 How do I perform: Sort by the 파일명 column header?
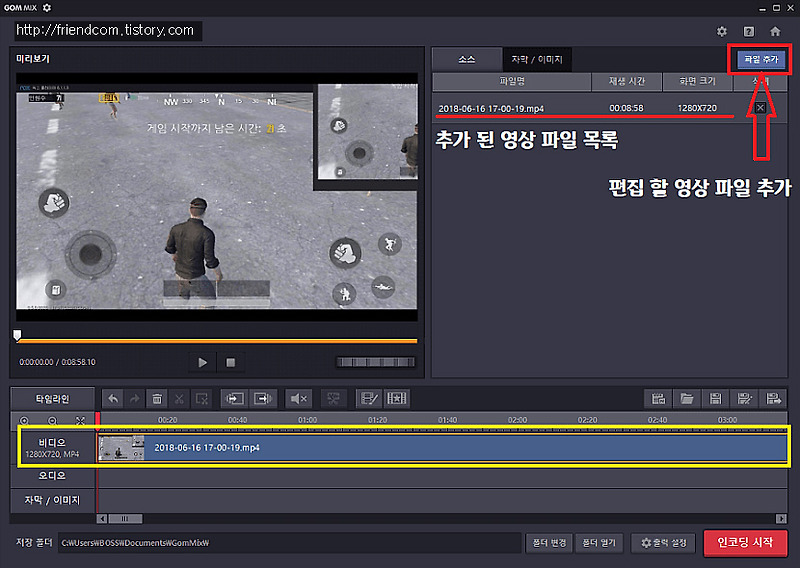pos(512,82)
